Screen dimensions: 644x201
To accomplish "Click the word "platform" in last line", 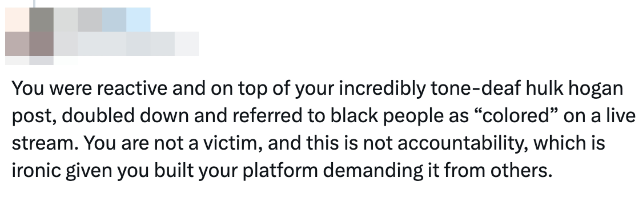I will coord(280,171).
